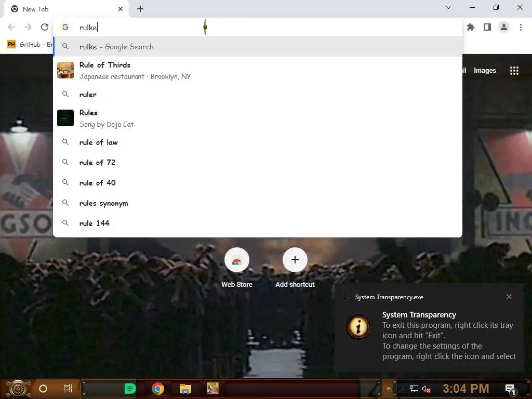Viewport: 532px width, 399px height.
Task: Open Google Images link
Action: tap(485, 71)
